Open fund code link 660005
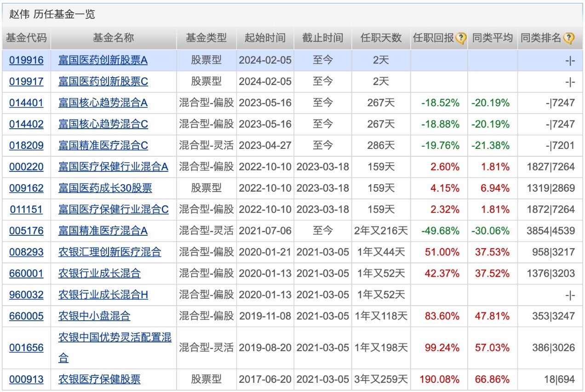 pos(26,316)
